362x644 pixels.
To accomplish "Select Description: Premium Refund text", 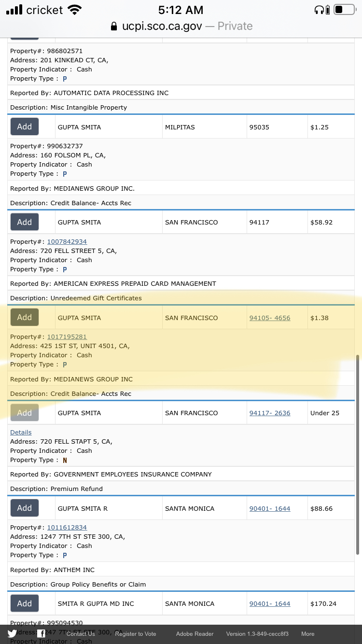I will [x=56, y=489].
